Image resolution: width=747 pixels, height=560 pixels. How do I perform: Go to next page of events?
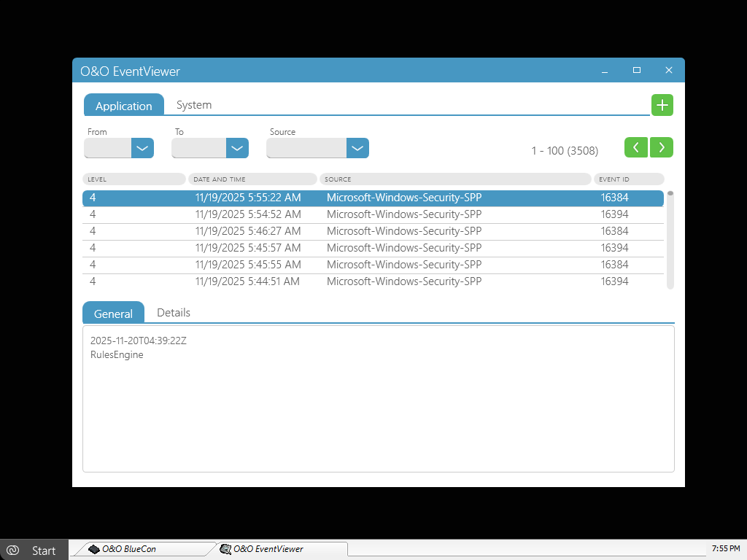click(662, 147)
